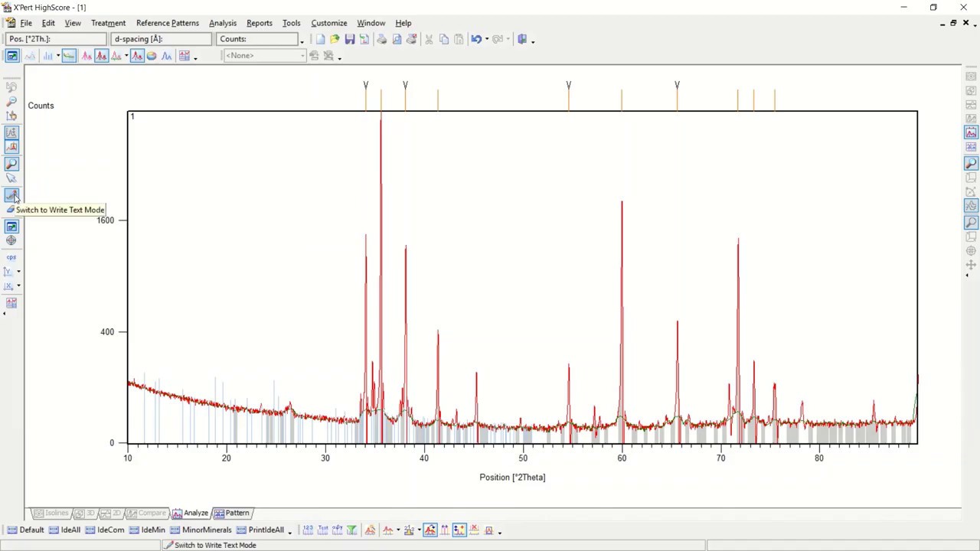
Task: Click the right sidebar magnifier icon
Action: (x=971, y=163)
